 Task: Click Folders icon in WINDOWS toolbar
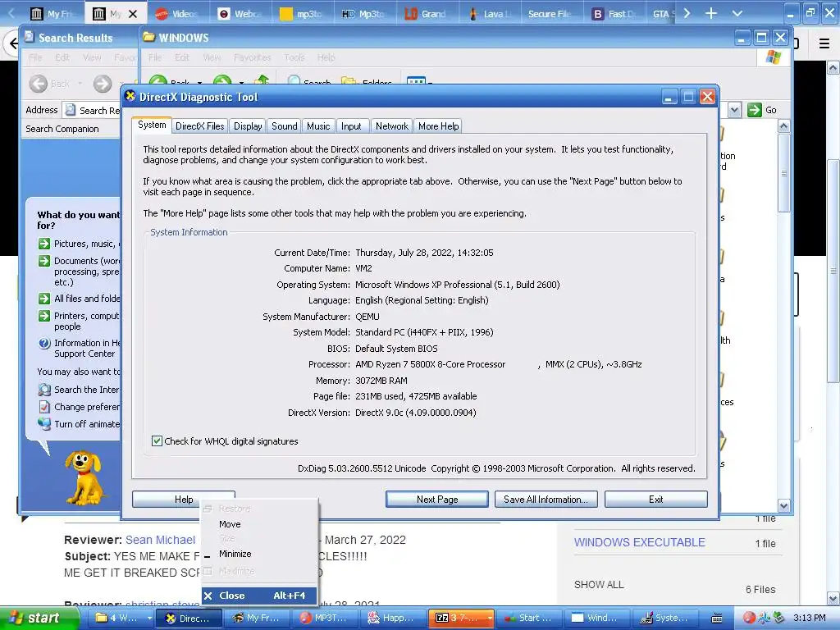[x=349, y=80]
